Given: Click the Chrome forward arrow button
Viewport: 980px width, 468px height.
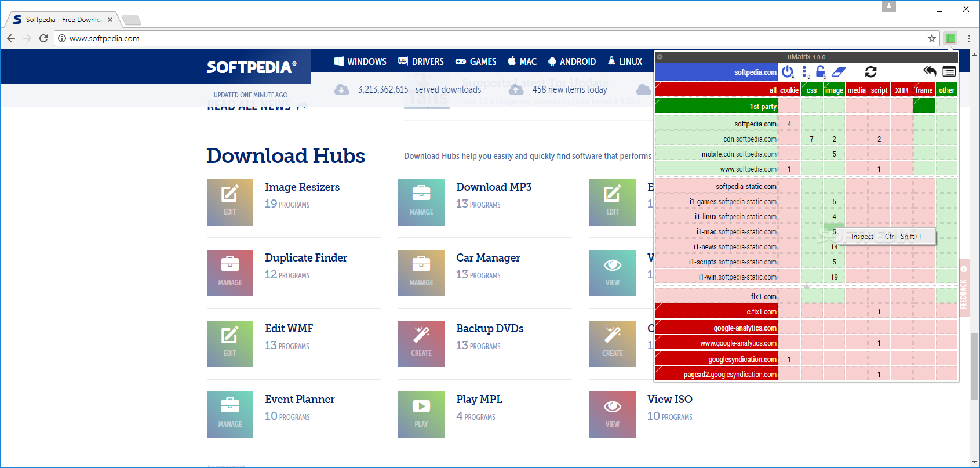Looking at the screenshot, I should click(27, 38).
